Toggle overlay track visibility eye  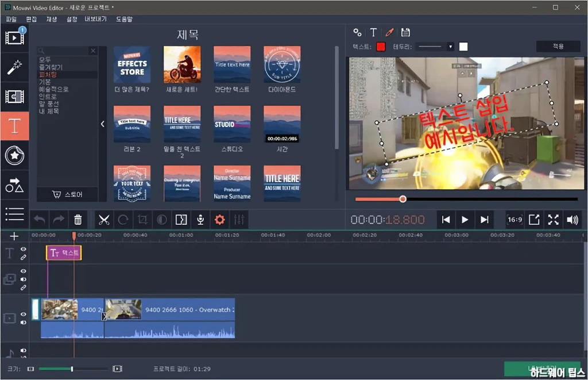click(23, 271)
